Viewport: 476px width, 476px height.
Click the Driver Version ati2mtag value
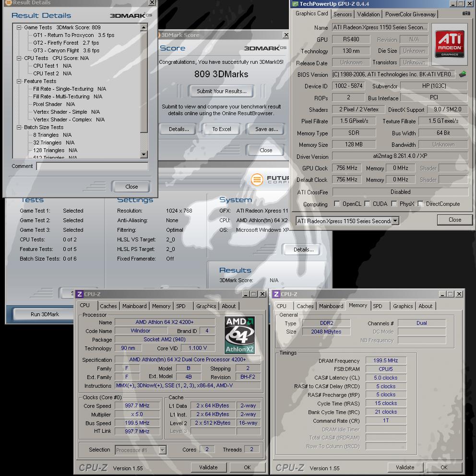click(x=400, y=156)
